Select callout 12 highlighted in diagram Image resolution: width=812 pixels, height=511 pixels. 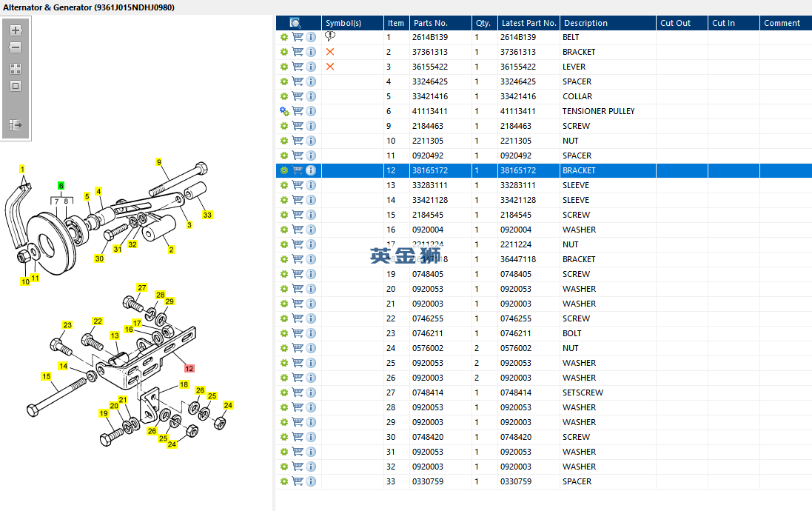coord(189,369)
